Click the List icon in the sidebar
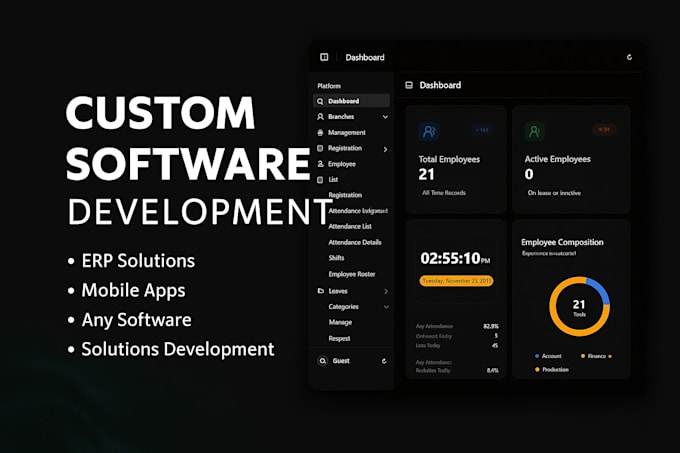 point(320,179)
